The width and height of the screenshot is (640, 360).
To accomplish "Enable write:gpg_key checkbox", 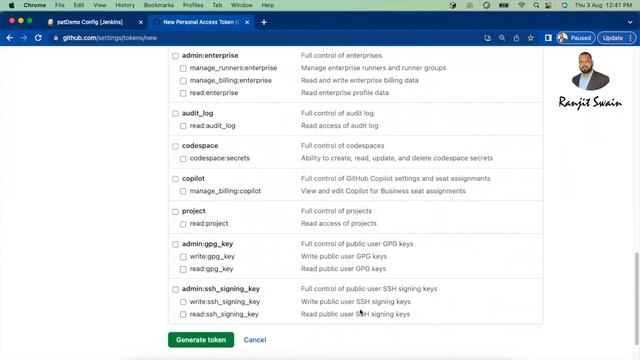I will pyautogui.click(x=183, y=257).
